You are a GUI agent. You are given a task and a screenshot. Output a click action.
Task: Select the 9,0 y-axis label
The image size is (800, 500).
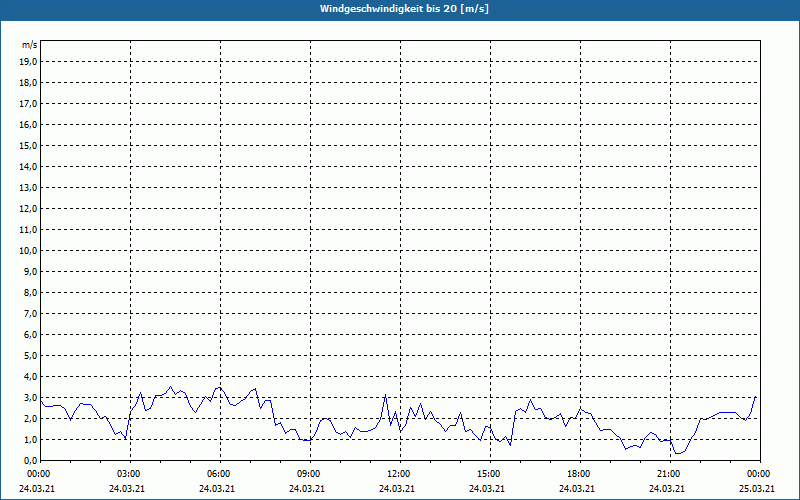31,271
